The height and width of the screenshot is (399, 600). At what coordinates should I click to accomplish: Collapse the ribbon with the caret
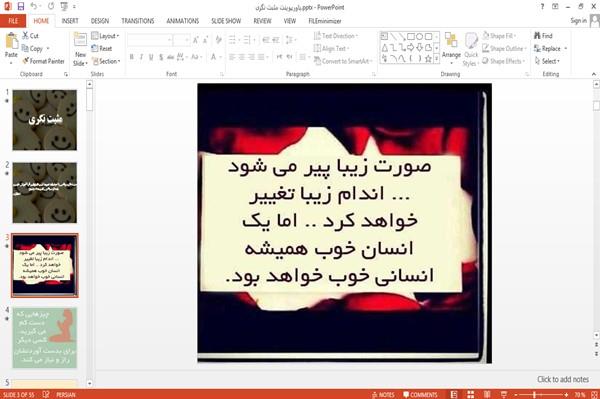tap(593, 74)
